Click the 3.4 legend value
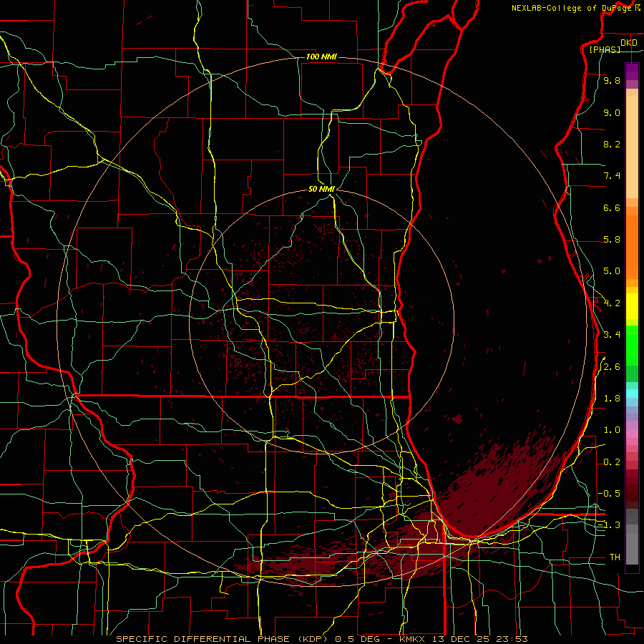The image size is (644, 644). [x=612, y=335]
